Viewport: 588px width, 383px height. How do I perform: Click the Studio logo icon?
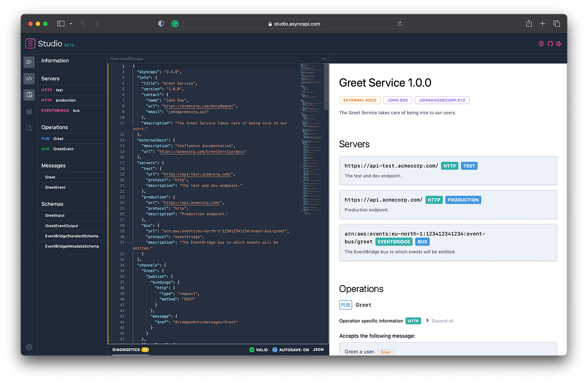[x=29, y=44]
